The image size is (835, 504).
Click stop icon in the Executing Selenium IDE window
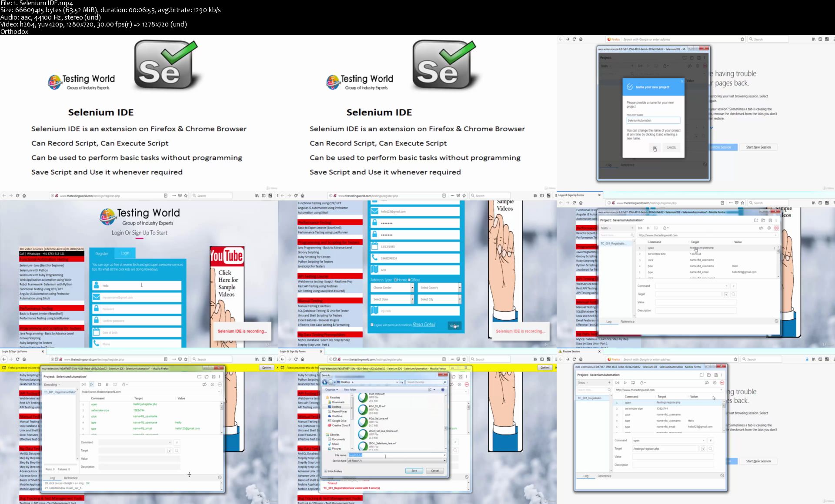tap(99, 385)
